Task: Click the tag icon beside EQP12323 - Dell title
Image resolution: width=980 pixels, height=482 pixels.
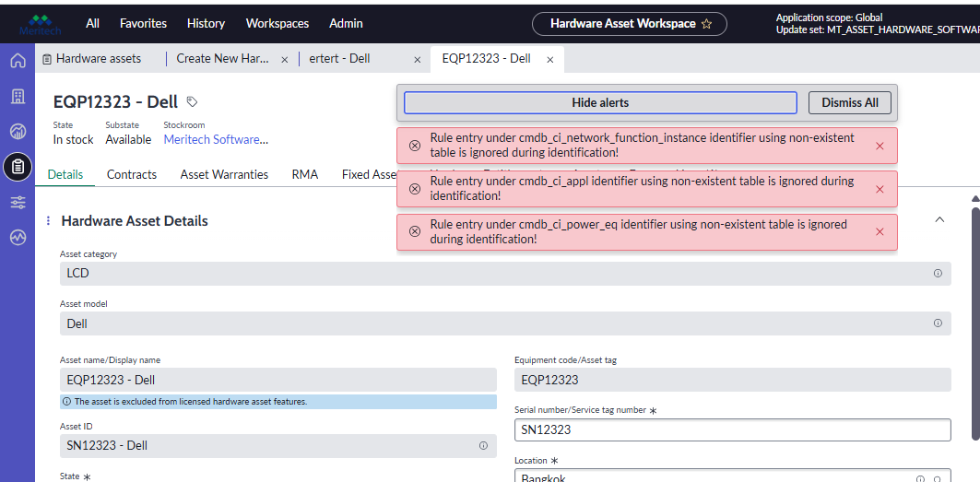Action: pyautogui.click(x=193, y=101)
